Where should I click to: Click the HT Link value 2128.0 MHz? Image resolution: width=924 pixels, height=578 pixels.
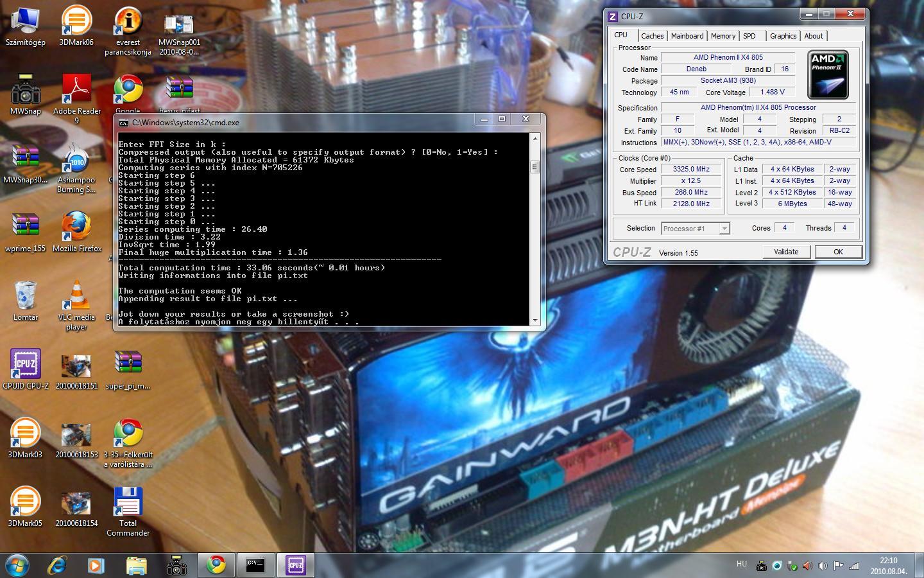(691, 204)
